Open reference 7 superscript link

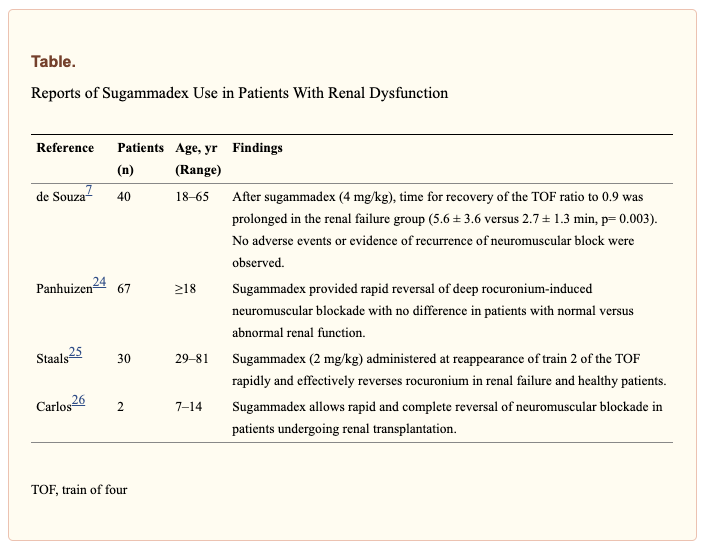[x=89, y=191]
